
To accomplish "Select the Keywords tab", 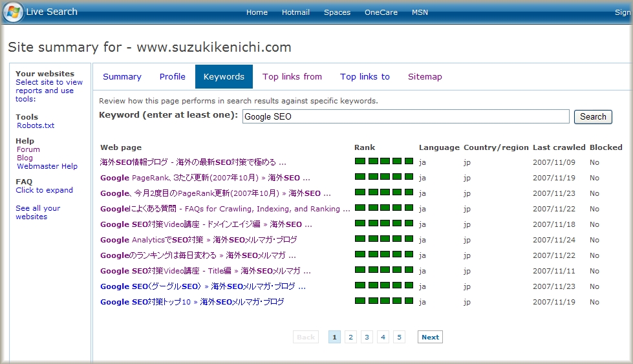I will (224, 77).
